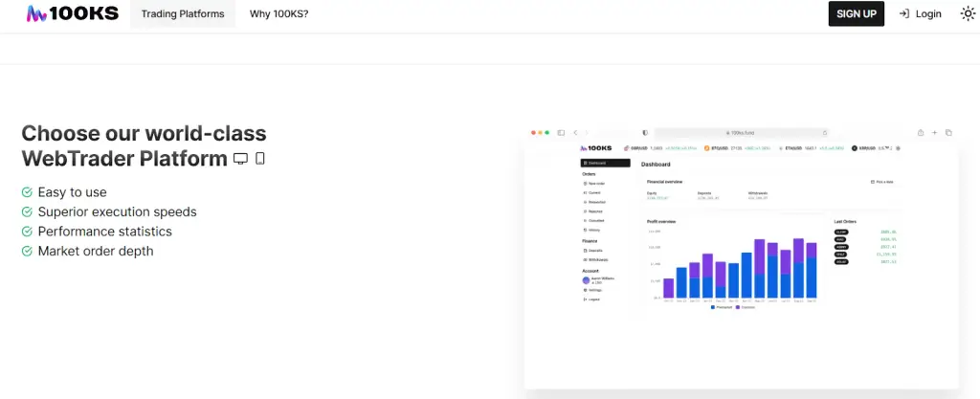This screenshot has width=980, height=399.
Task: Click the preview browser sidebar toggle icon
Action: pyautogui.click(x=561, y=132)
